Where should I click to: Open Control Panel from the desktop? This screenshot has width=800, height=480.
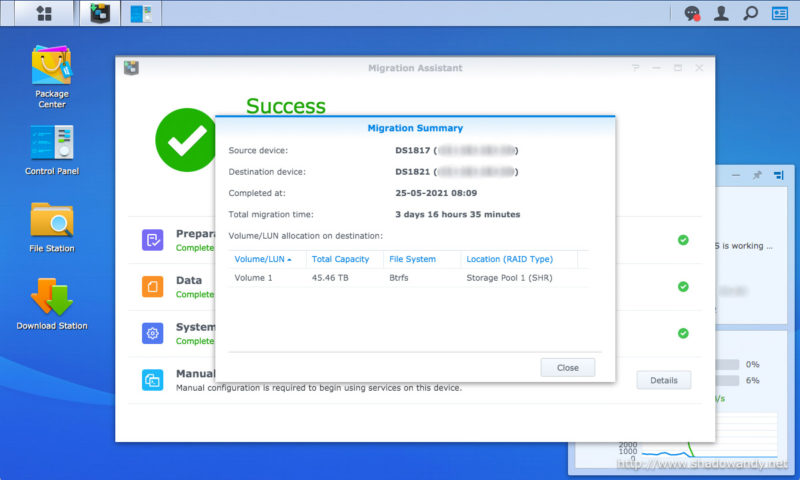(52, 150)
